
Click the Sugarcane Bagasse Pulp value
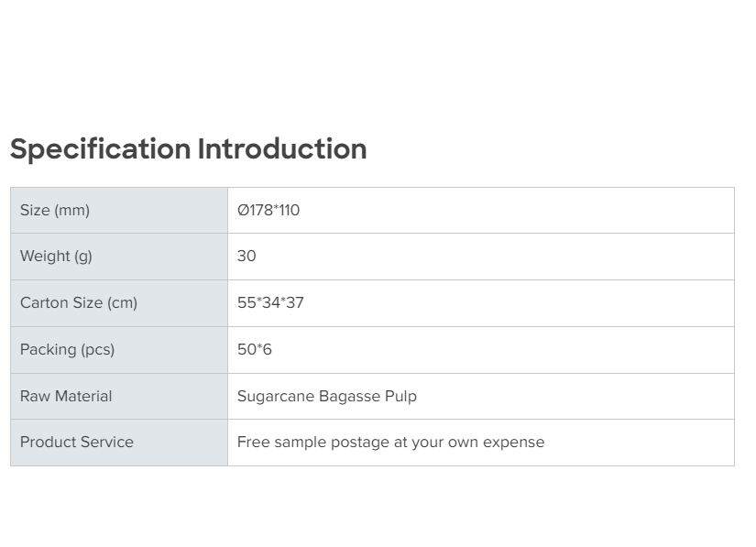click(327, 397)
